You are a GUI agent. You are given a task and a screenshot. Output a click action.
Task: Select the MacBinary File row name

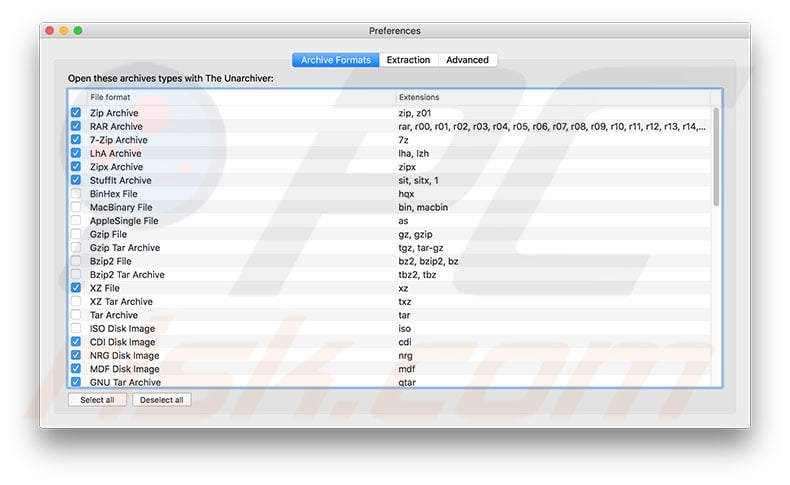coord(121,207)
